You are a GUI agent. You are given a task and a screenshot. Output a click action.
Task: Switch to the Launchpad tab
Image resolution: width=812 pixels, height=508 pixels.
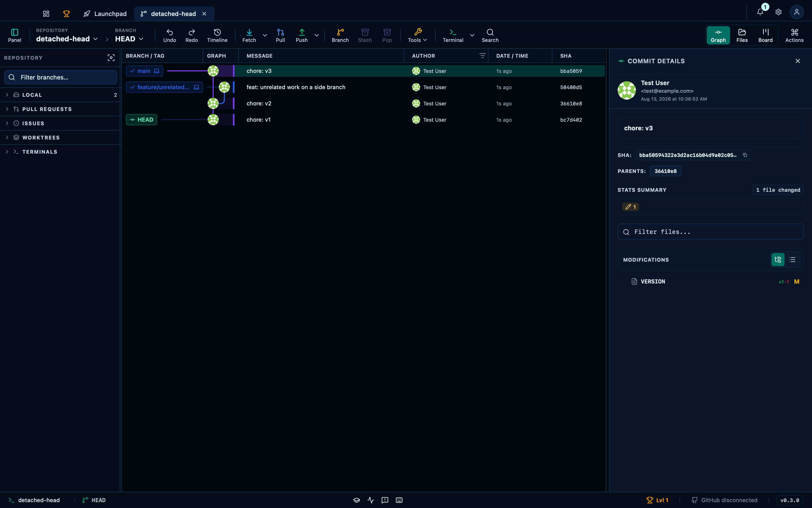click(105, 14)
